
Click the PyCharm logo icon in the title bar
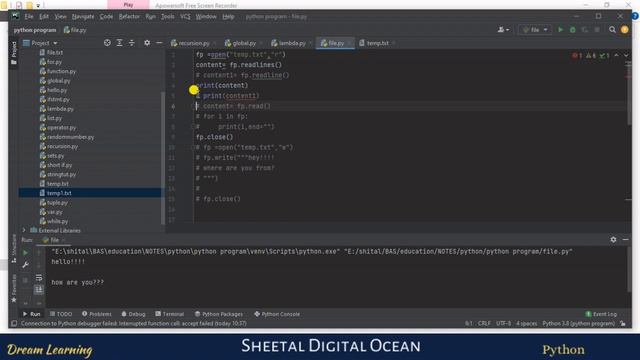(16, 16)
